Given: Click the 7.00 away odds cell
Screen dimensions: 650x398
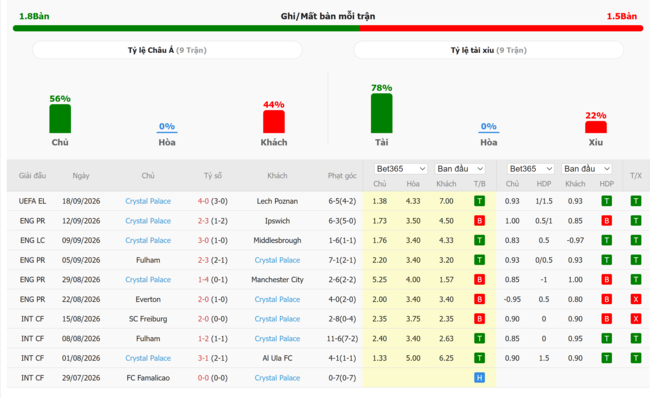Looking at the screenshot, I should click(x=446, y=201).
